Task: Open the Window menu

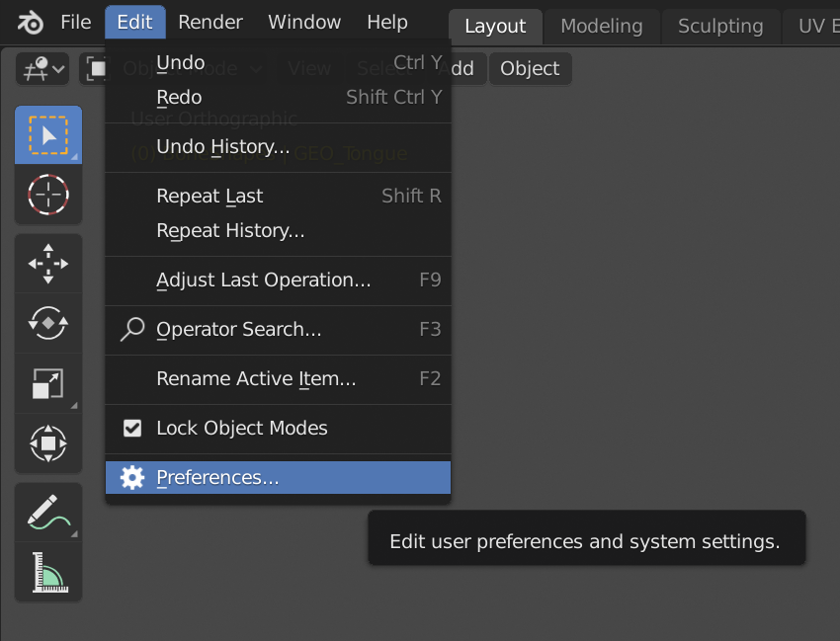Action: 304,23
